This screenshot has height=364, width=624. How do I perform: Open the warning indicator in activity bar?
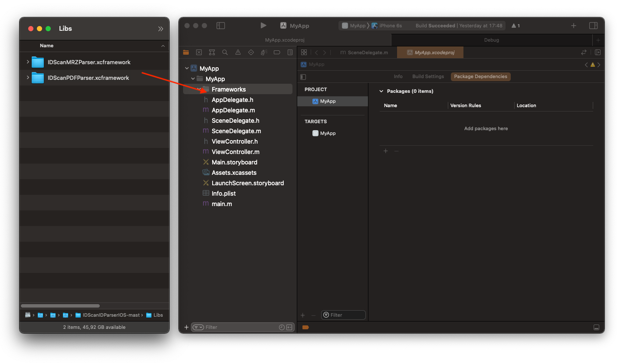coord(516,26)
